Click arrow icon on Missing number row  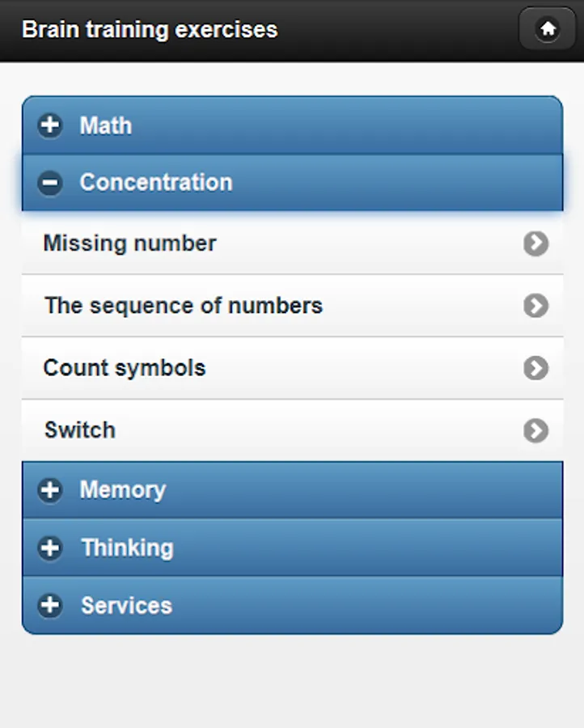[535, 243]
